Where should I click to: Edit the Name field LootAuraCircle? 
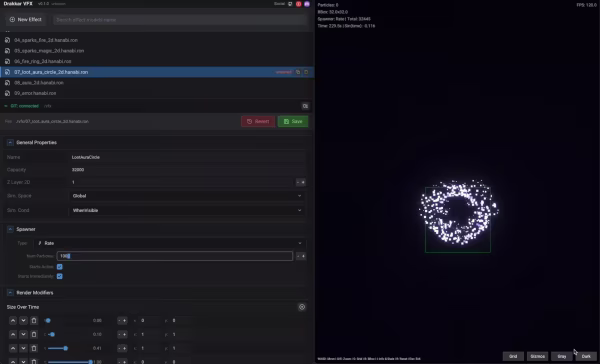[188, 157]
